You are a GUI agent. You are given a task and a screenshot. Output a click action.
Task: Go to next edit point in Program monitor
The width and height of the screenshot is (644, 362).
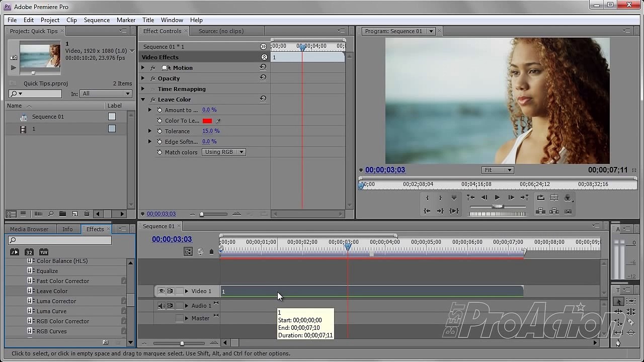pos(524,198)
